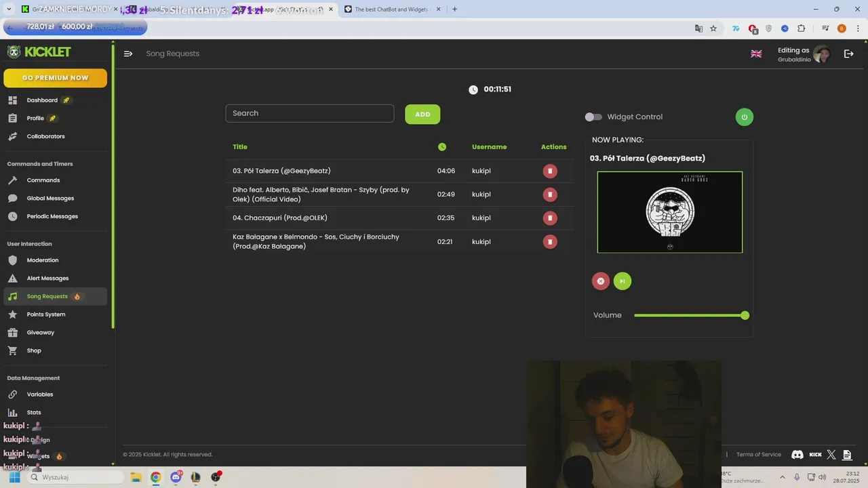Delete the 'Kaz Bałagane x Belmondo' song
This screenshot has height=488, width=868.
550,242
